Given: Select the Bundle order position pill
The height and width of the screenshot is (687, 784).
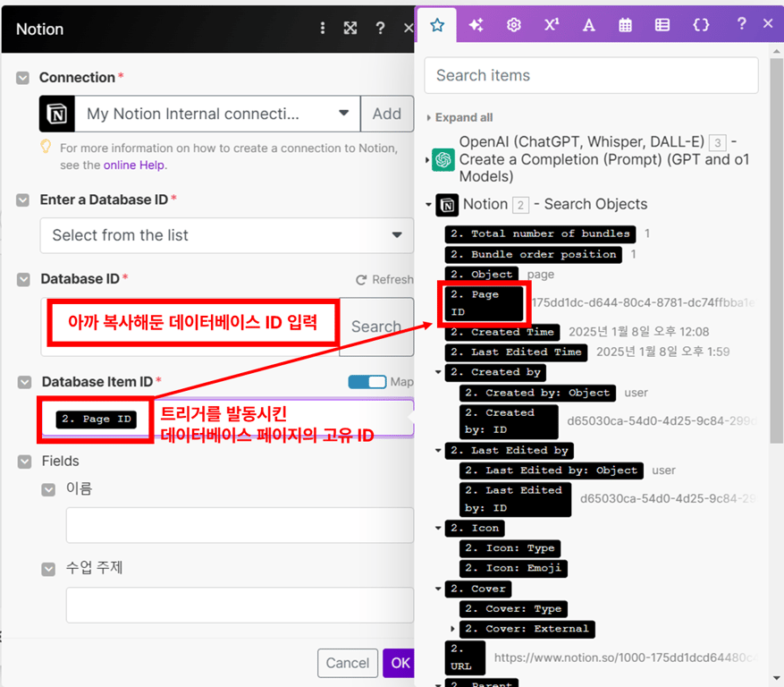Looking at the screenshot, I should coord(534,254).
